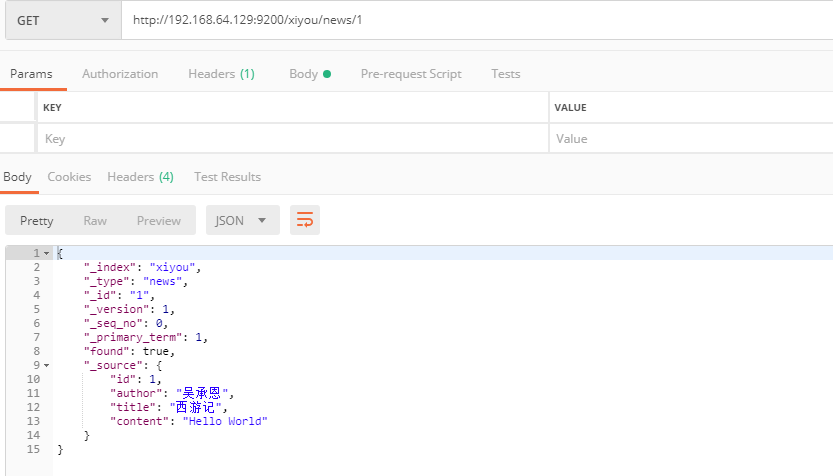Open the Pre-request Script tab
The width and height of the screenshot is (833, 476).
click(411, 74)
